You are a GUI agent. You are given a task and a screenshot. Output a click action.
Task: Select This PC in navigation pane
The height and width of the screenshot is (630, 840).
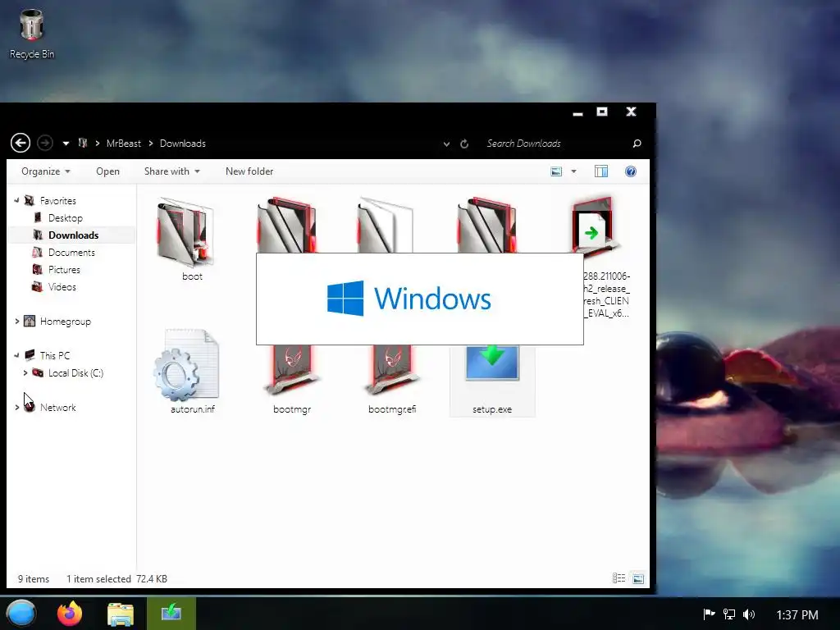click(x=55, y=356)
